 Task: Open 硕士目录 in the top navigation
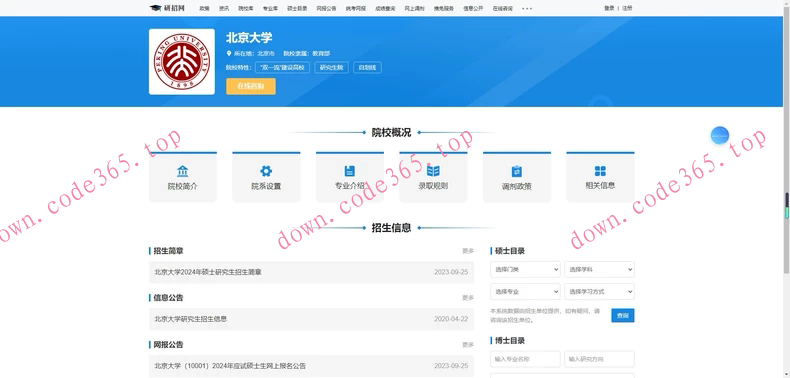[297, 9]
